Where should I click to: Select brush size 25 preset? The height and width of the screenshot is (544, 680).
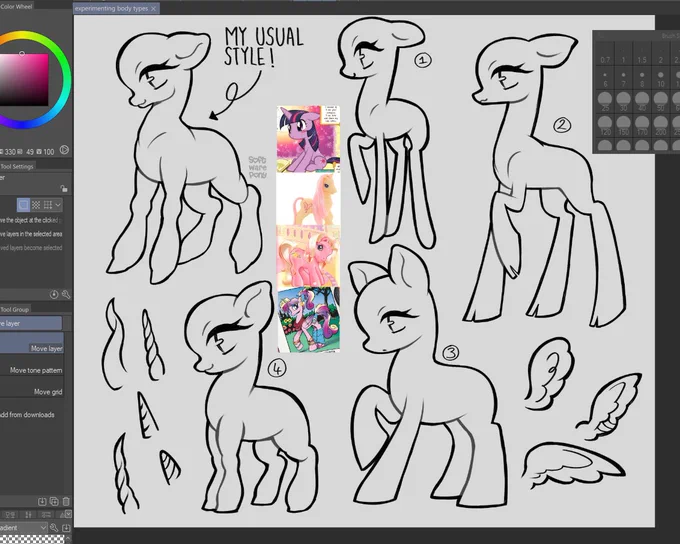coord(605,102)
